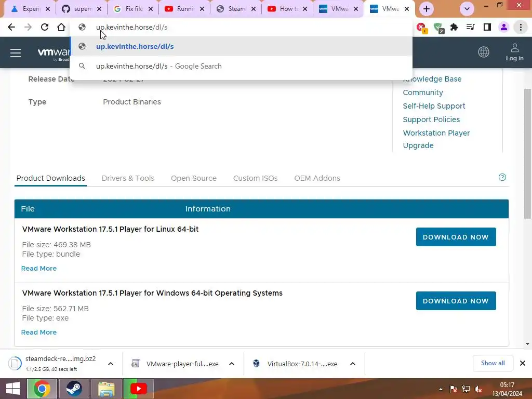
Task: Open the YouTube app on the taskbar
Action: click(138, 389)
